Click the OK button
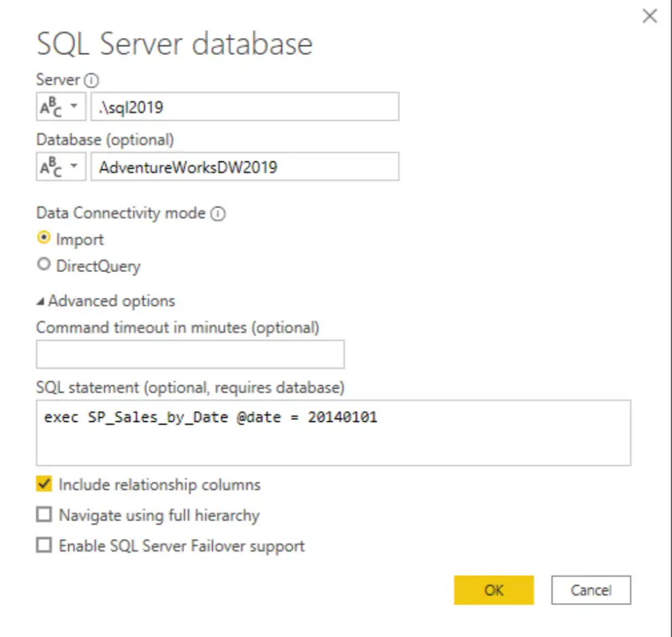Viewport: 672px width, 637px height. [x=494, y=590]
